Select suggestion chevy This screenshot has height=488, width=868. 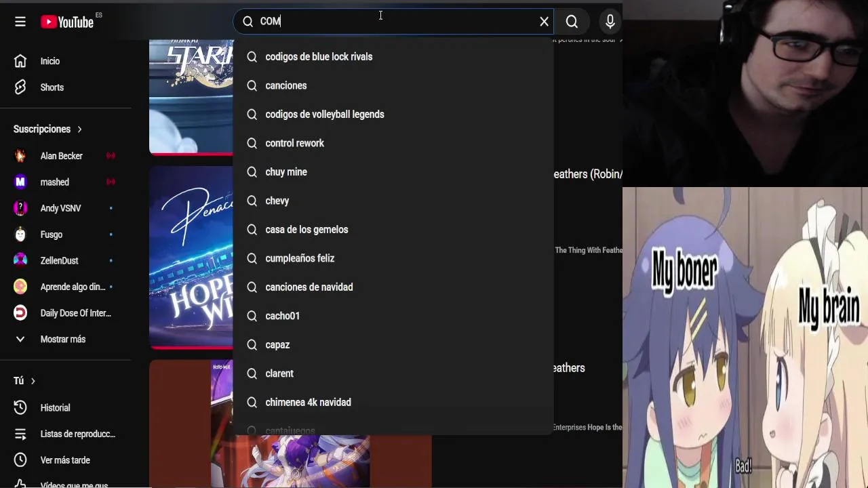[x=393, y=201]
